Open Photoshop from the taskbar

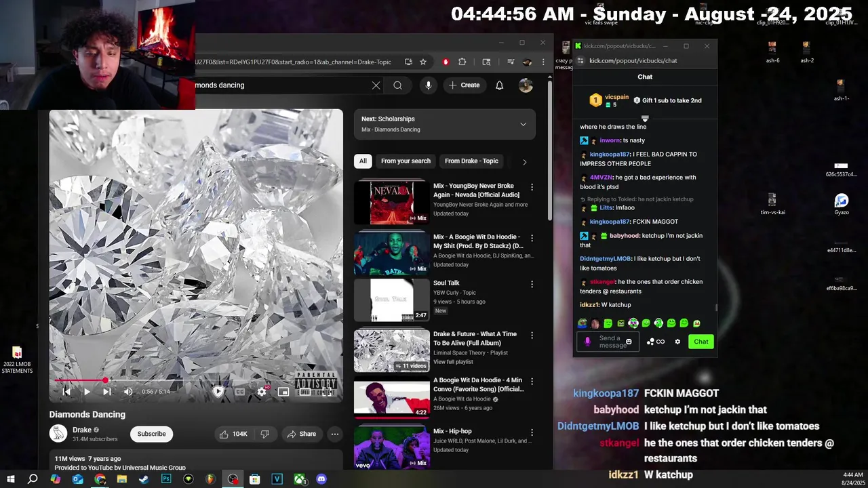pos(166,479)
